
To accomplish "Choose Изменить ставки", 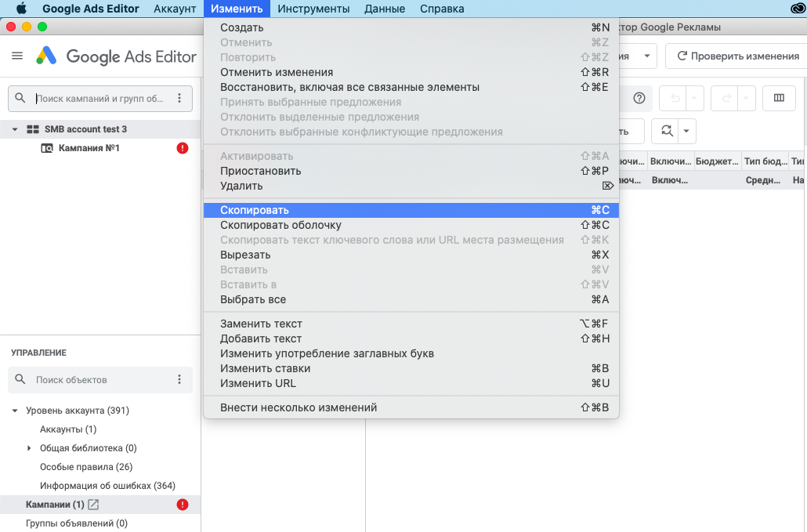I will point(411,368).
